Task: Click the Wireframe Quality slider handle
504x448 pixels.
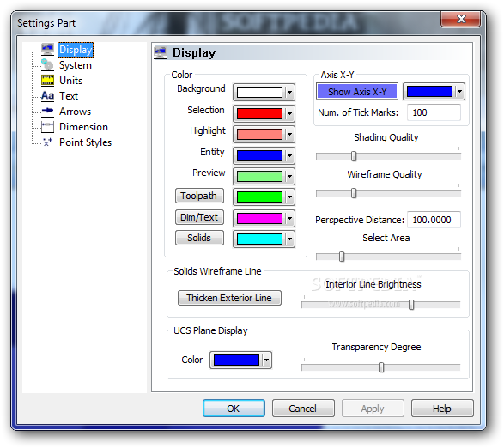Action: point(354,193)
